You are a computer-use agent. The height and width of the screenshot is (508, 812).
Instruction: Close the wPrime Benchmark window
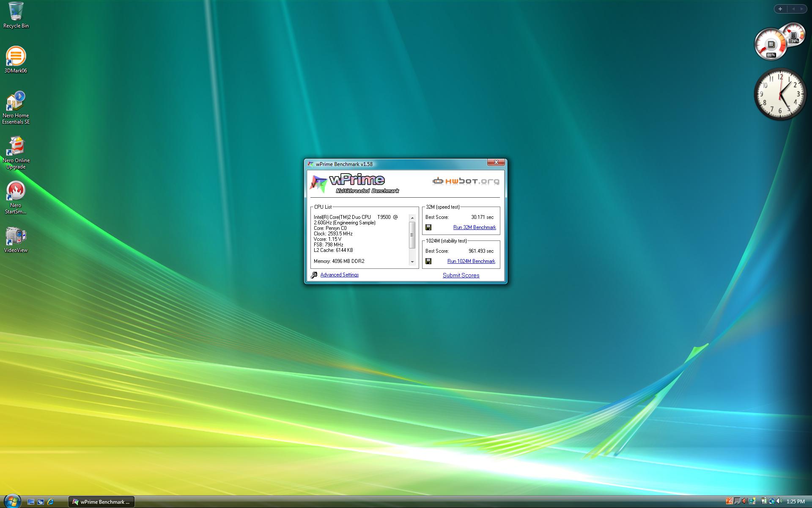[x=496, y=163]
